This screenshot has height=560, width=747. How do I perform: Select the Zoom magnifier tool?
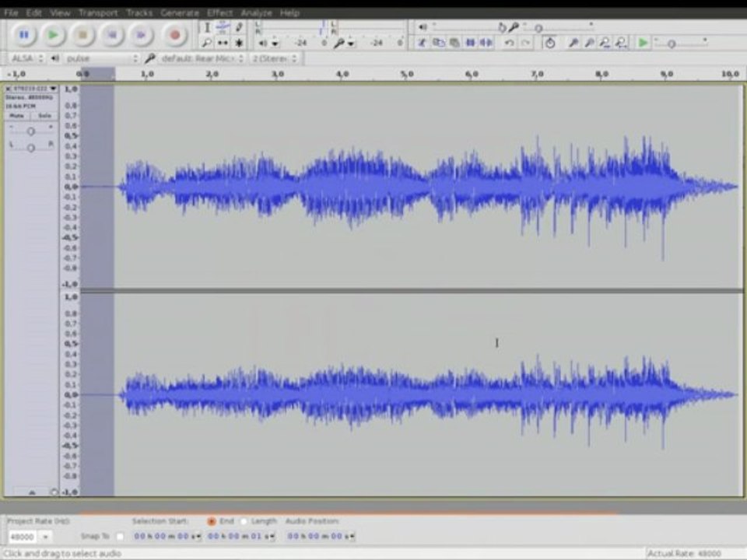[x=207, y=43]
